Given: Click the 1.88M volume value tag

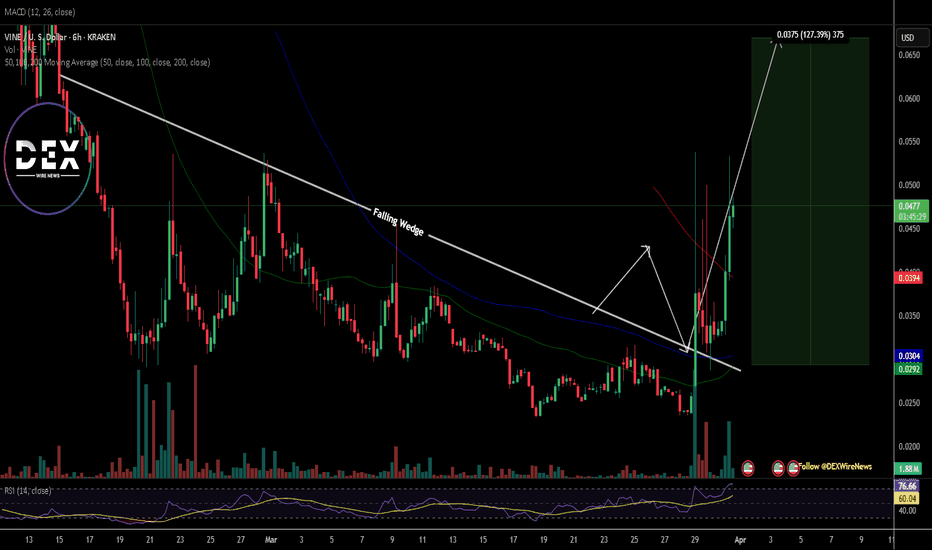Looking at the screenshot, I should click(x=908, y=469).
